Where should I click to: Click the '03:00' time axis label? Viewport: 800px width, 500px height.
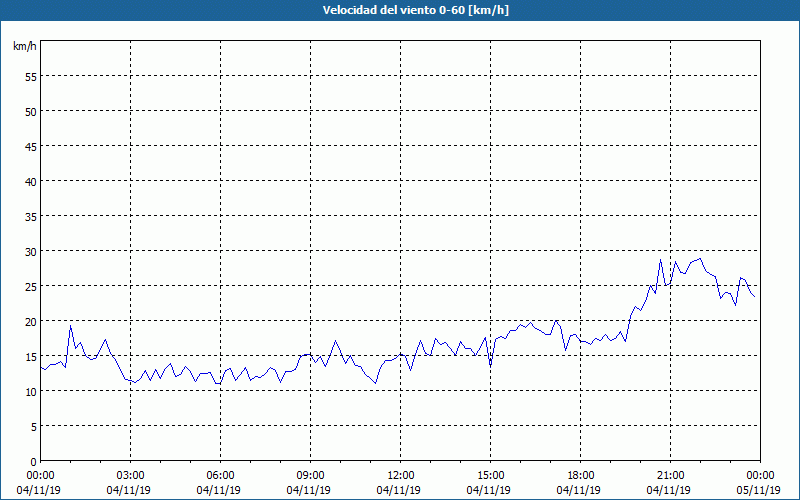tap(131, 475)
